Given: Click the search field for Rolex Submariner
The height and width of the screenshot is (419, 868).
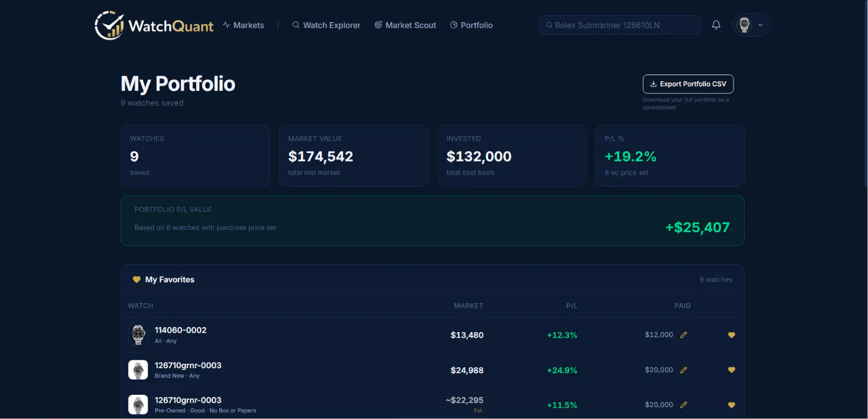Looking at the screenshot, I should (x=619, y=25).
